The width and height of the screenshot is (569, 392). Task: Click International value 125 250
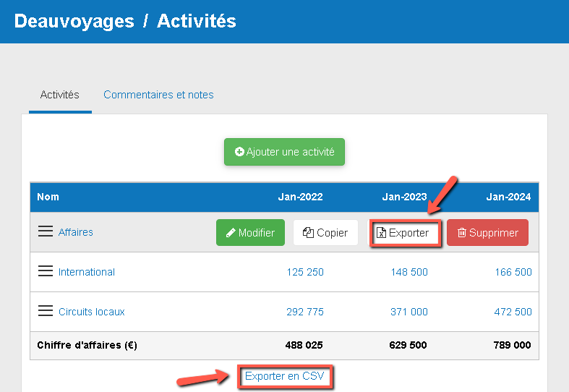305,272
